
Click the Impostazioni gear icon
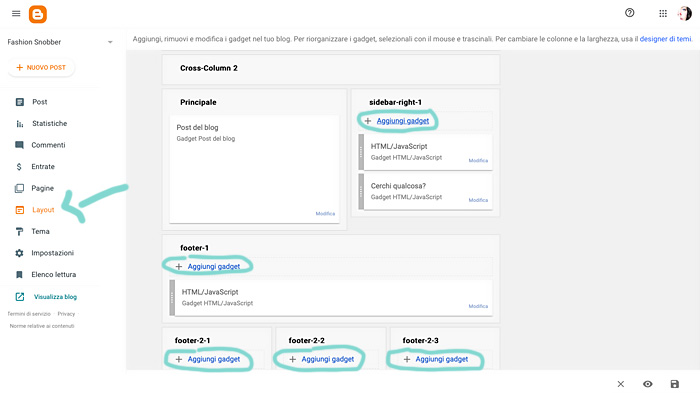19,253
